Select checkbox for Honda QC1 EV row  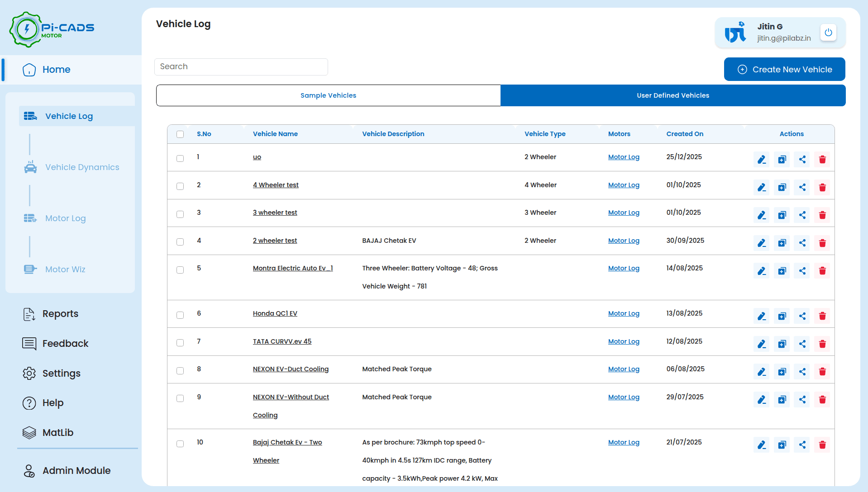pos(180,315)
